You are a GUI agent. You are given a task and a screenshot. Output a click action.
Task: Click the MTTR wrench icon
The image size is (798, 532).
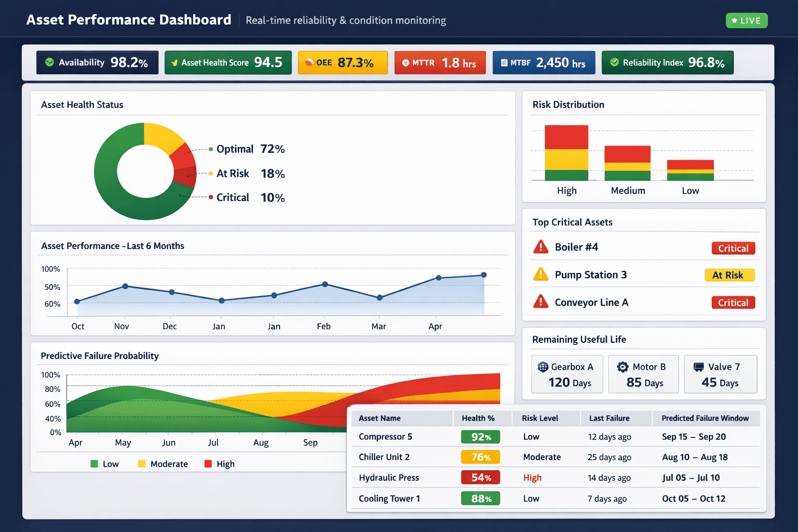coord(406,63)
